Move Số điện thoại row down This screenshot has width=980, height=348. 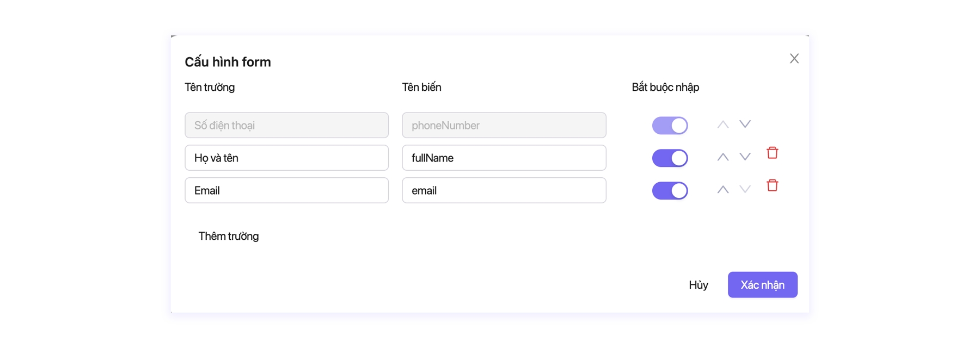pos(745,125)
